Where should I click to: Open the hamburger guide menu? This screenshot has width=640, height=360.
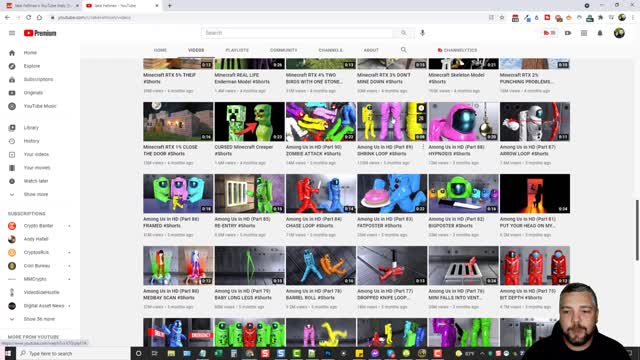point(12,33)
